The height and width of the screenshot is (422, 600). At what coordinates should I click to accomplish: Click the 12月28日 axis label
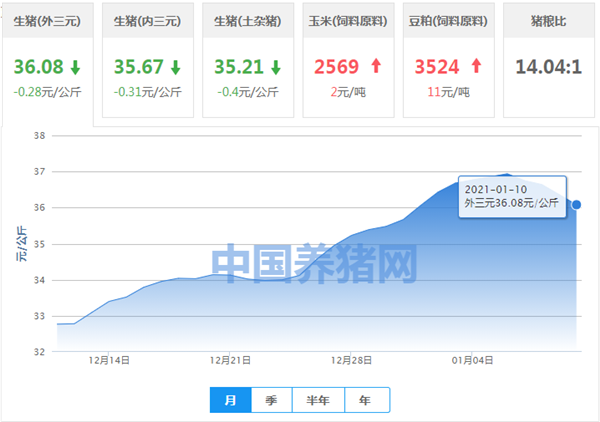pos(351,360)
